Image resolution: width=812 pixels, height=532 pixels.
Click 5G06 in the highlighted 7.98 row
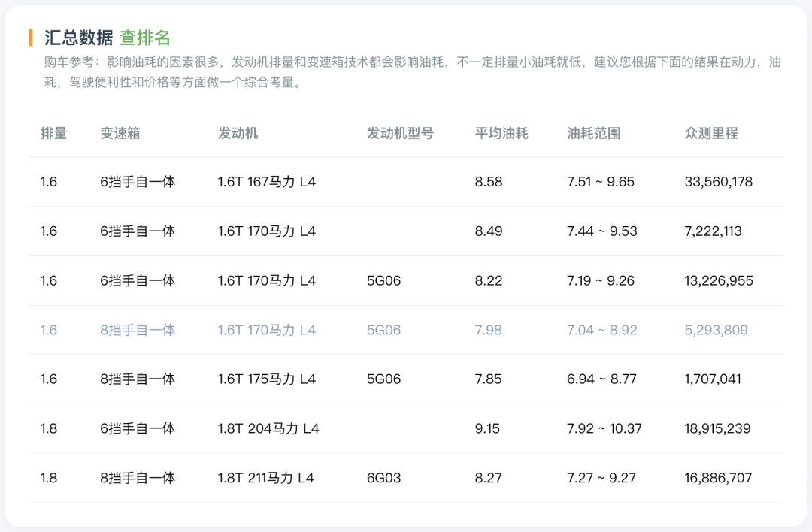pyautogui.click(x=383, y=330)
